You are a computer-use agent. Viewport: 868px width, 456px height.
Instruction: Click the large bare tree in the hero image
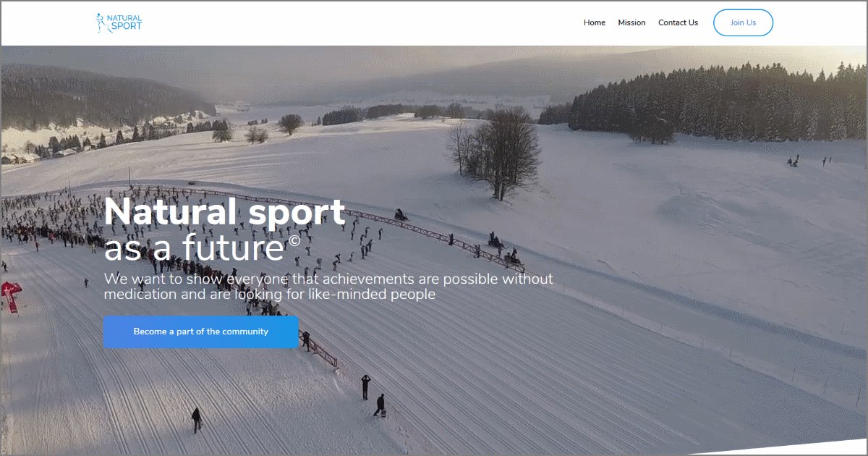495,153
